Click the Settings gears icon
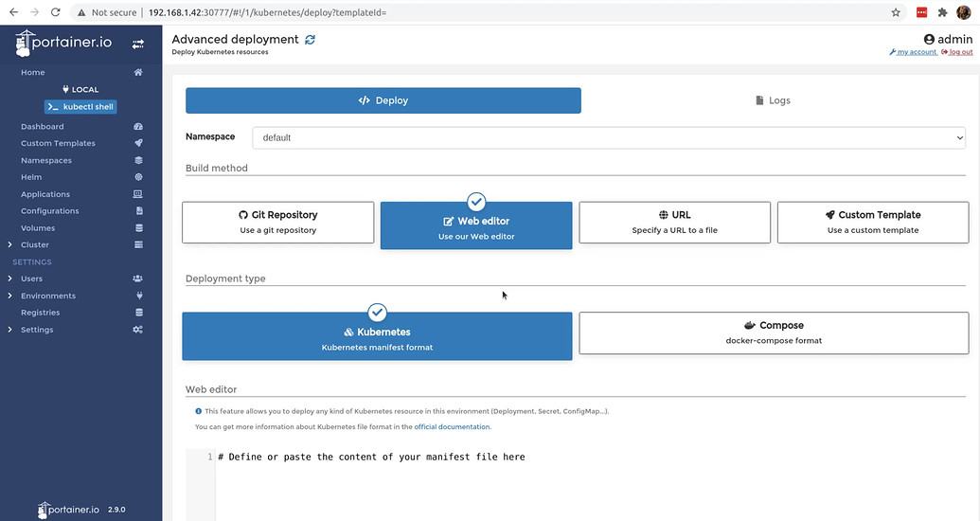980x521 pixels. point(137,330)
